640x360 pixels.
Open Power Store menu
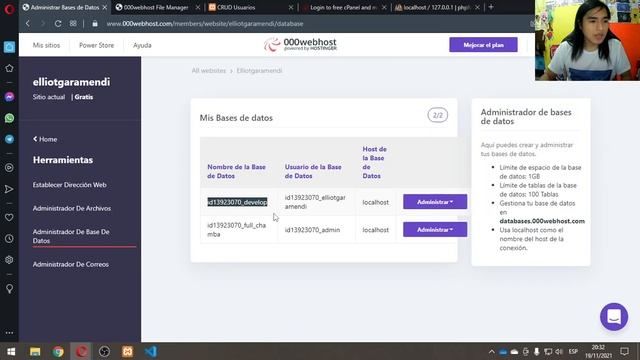coord(96,45)
